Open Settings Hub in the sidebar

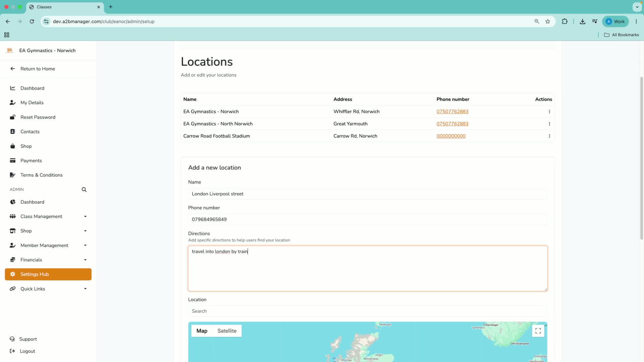(48, 274)
